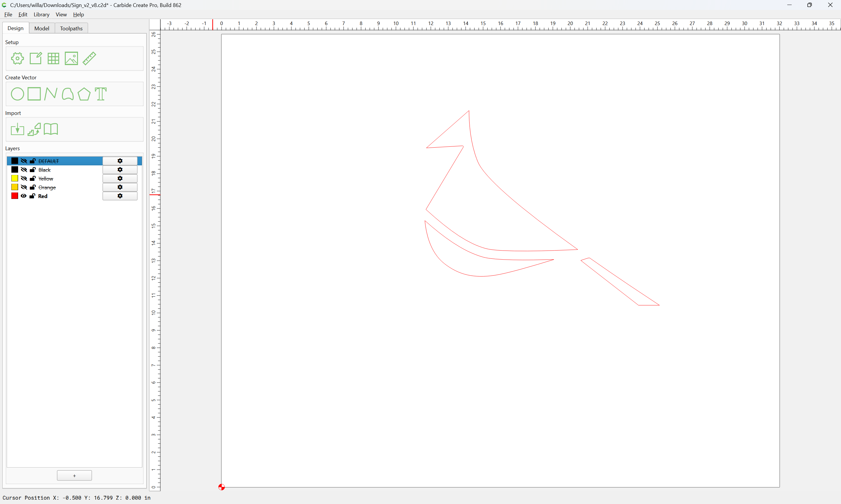Open settings for DEFAULT layer
Image resolution: width=841 pixels, height=504 pixels.
pyautogui.click(x=120, y=161)
